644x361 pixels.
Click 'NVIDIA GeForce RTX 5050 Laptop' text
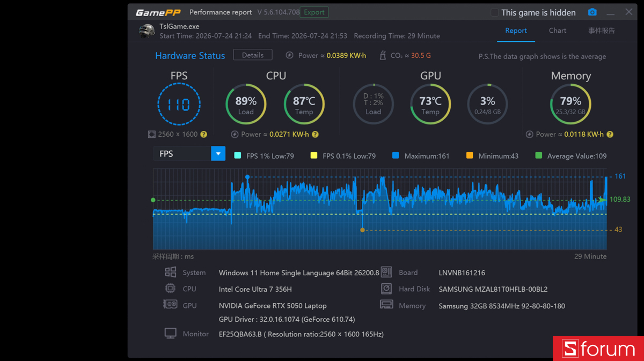(273, 306)
